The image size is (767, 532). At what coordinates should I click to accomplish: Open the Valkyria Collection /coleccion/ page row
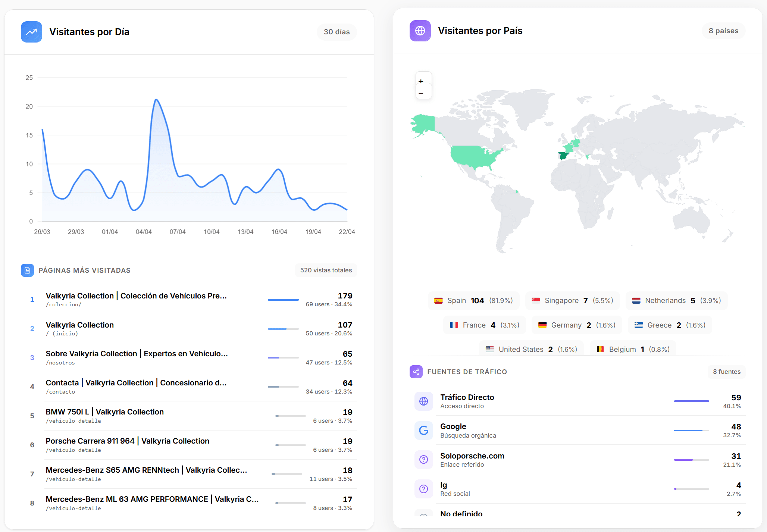(189, 300)
